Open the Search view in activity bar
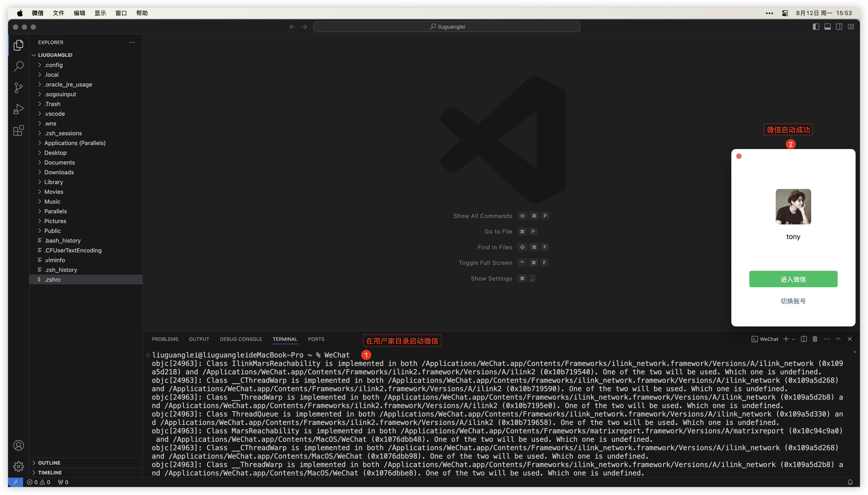The image size is (868, 495). click(x=18, y=66)
